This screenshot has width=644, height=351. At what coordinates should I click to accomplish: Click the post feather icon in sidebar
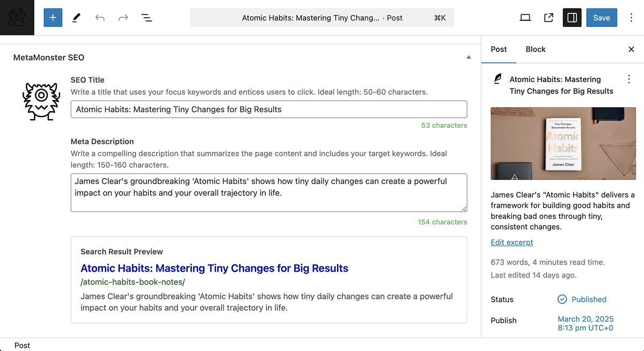[x=497, y=79]
